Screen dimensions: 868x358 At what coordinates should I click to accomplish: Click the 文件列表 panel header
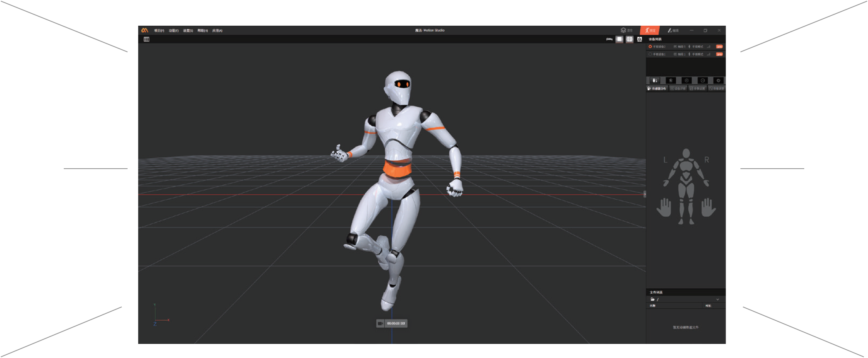(656, 293)
